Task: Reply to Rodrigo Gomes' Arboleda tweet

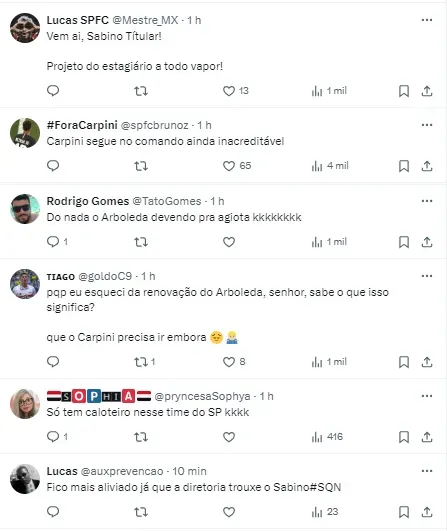Action: pyautogui.click(x=53, y=242)
